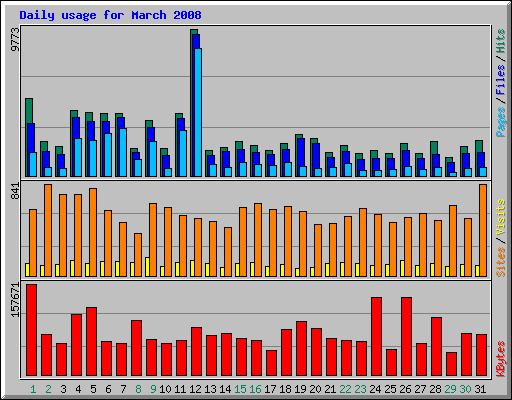This screenshot has height=400, width=512.
Task: Select the cyan Pages bar for day 7
Action: pyautogui.click(x=123, y=152)
